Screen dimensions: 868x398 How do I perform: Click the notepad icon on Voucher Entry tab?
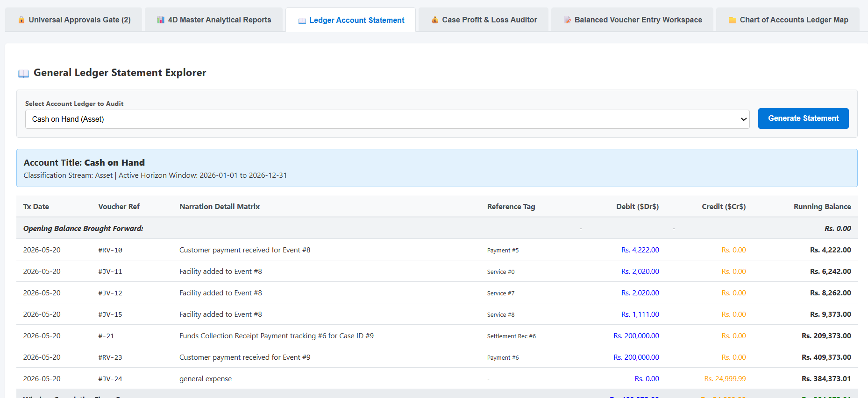[568, 20]
